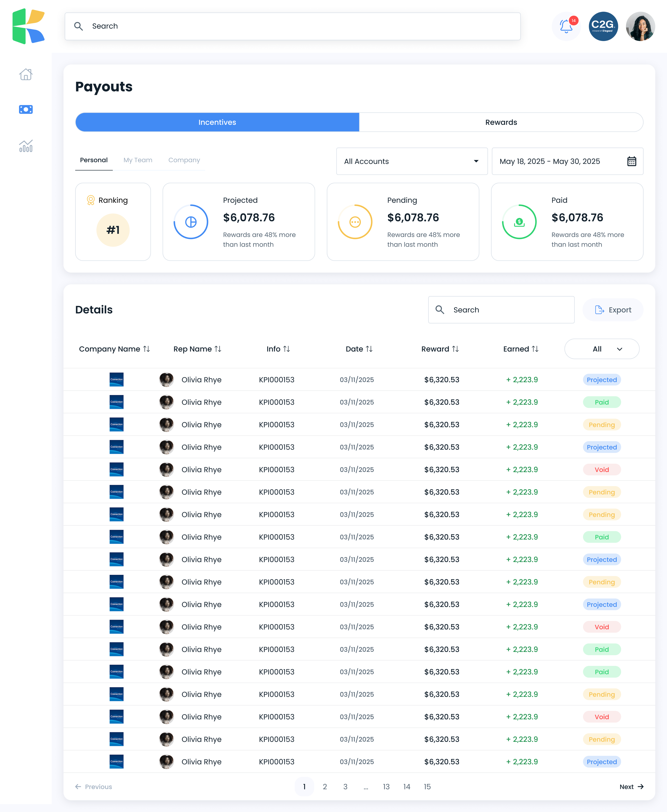Sort by Earned using sort arrows
Image resolution: width=667 pixels, height=812 pixels.
tap(535, 349)
